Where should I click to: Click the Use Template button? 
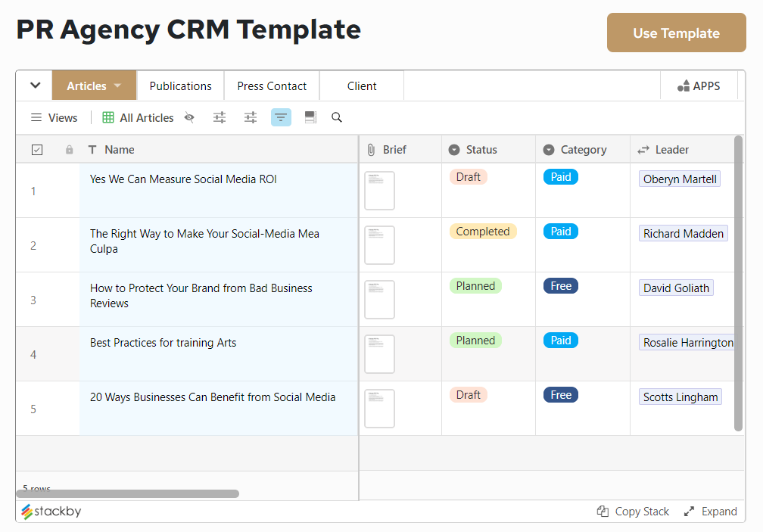pos(675,33)
